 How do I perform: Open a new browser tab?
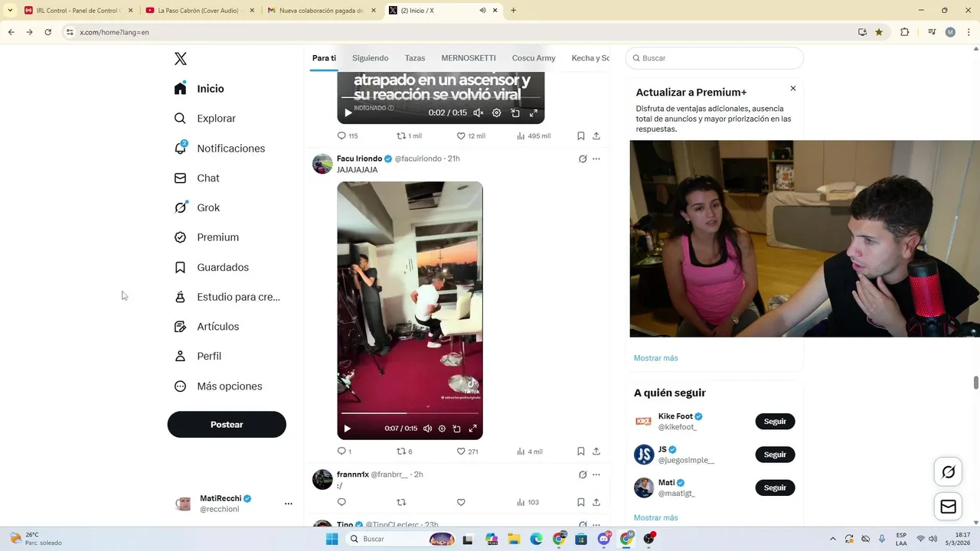pyautogui.click(x=513, y=11)
